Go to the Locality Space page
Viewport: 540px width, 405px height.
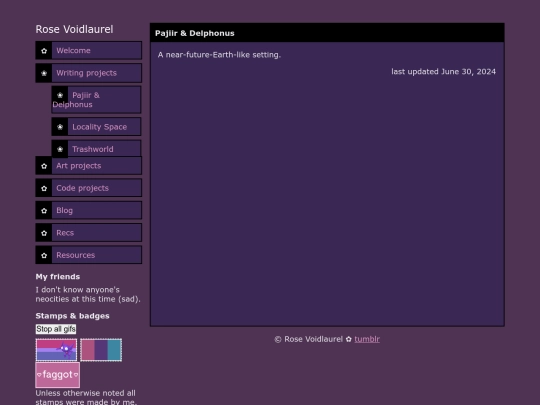pyautogui.click(x=96, y=127)
